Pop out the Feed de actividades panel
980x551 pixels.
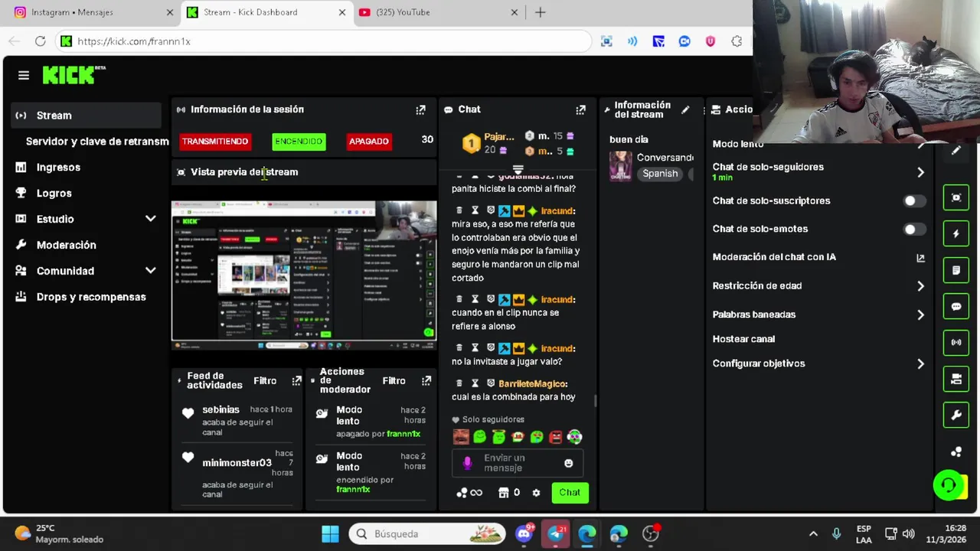pos(296,380)
